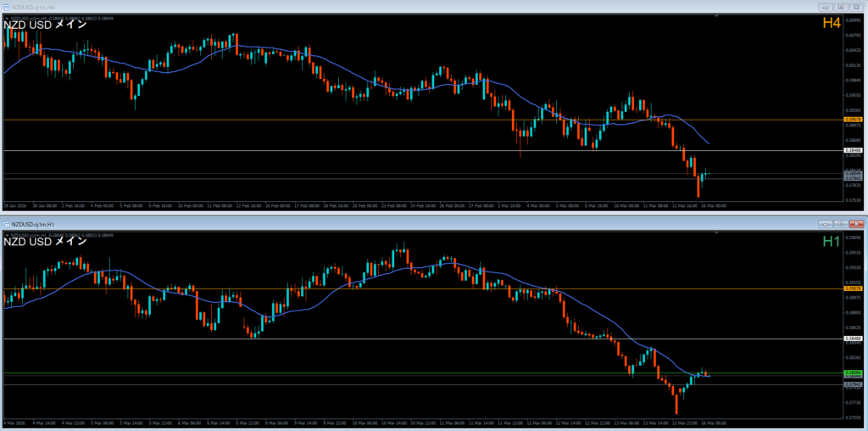868x431 pixels.
Task: Close the H1 chart window
Action: point(855,224)
